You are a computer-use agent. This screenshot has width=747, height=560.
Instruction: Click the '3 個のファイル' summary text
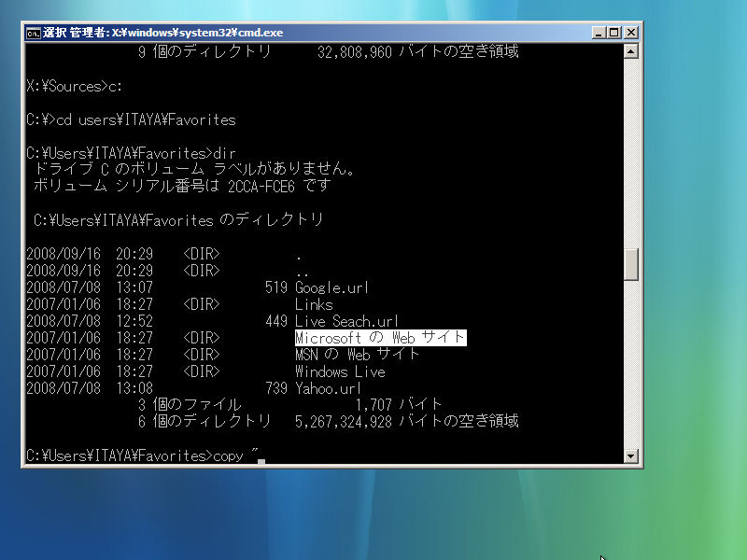190,405
